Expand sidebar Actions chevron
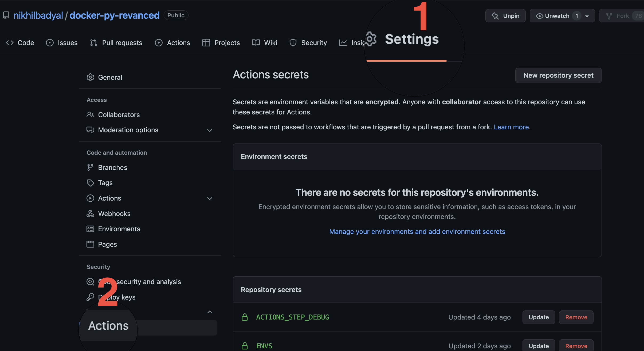The height and width of the screenshot is (351, 644). (210, 198)
